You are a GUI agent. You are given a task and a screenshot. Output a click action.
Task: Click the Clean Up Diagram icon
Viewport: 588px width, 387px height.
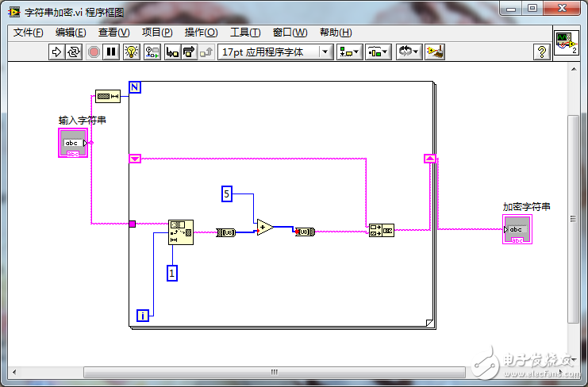tap(435, 52)
